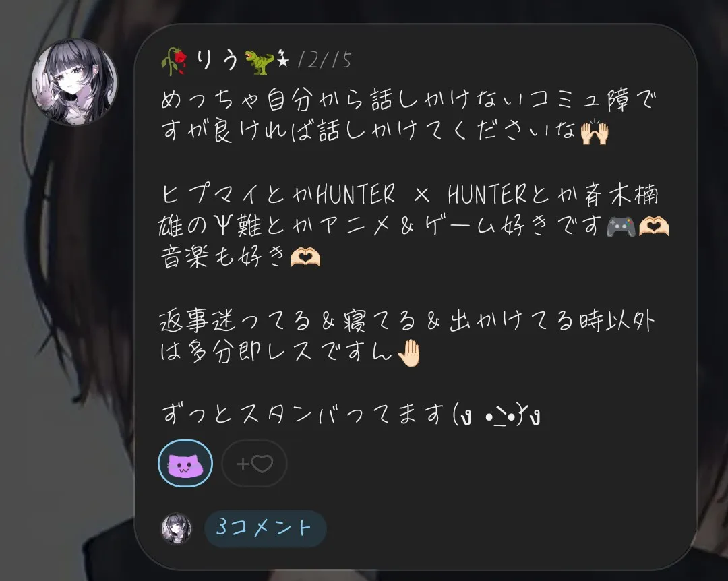Add a reaction with the plus-heart button

pos(254,464)
